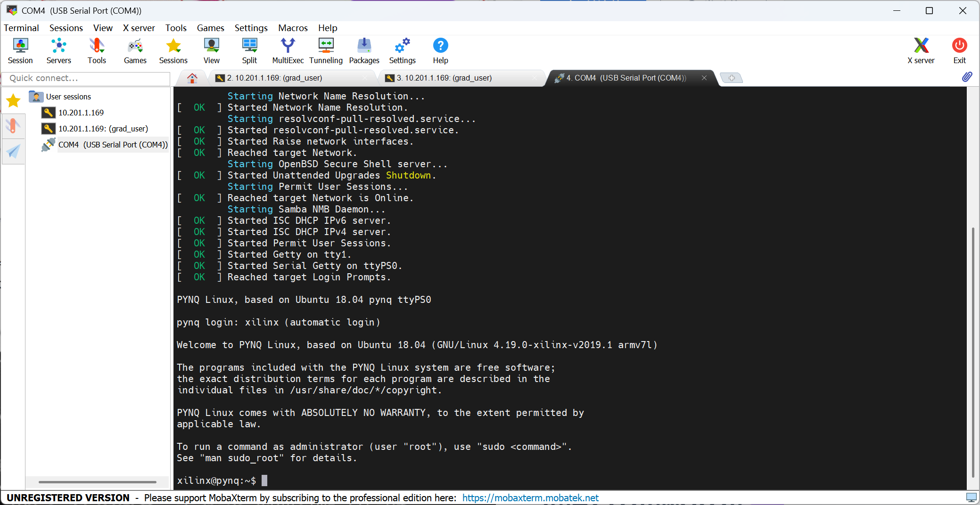Open the Session toolbar icon
Screen dimensions: 980x505
click(x=20, y=51)
